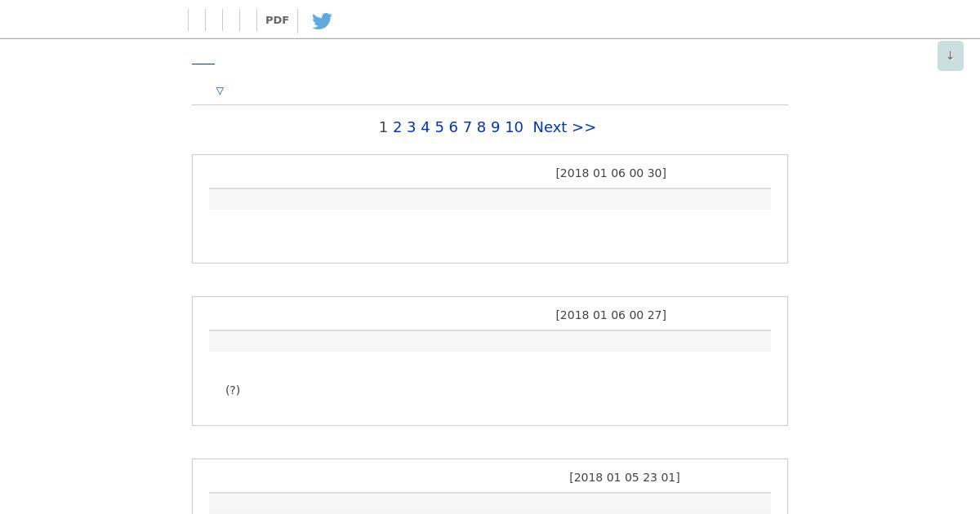Image resolution: width=980 pixels, height=514 pixels.
Task: Select page 9 link
Action: 495,127
